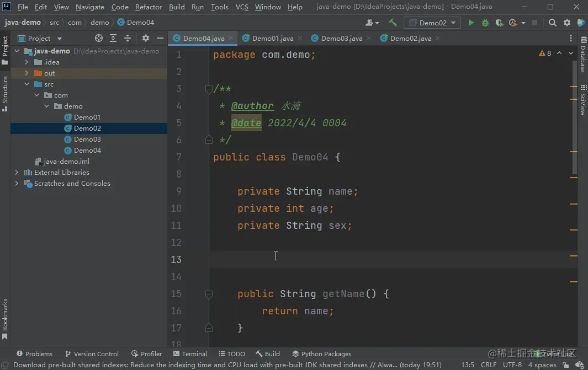Start debugging with the bug icon
Image resolution: width=588 pixels, height=370 pixels.
point(485,23)
